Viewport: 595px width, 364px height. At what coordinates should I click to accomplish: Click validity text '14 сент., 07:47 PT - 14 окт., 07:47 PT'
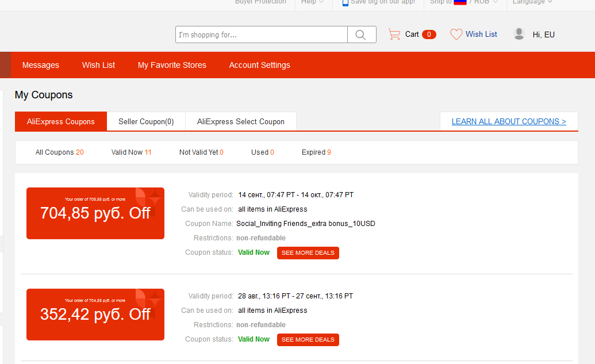tap(295, 195)
